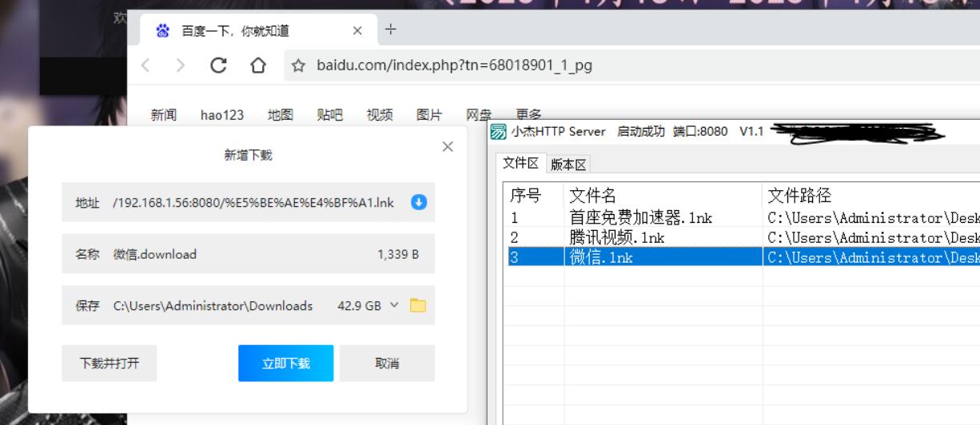This screenshot has height=425, width=980.
Task: Close the 新增下载 dialog
Action: [x=448, y=146]
